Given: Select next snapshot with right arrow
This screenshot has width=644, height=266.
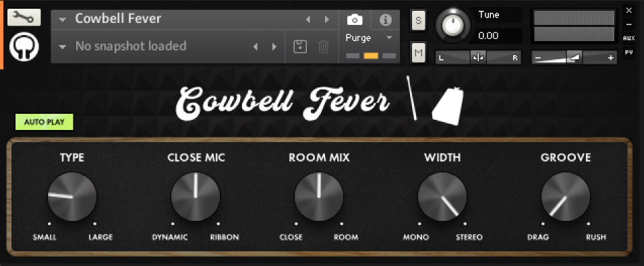Looking at the screenshot, I should pos(274,46).
